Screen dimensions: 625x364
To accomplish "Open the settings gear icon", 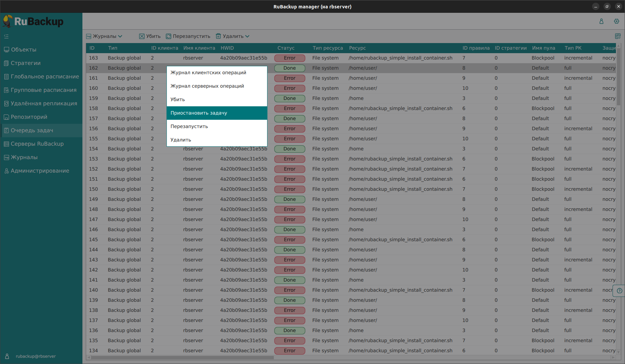I will point(616,21).
